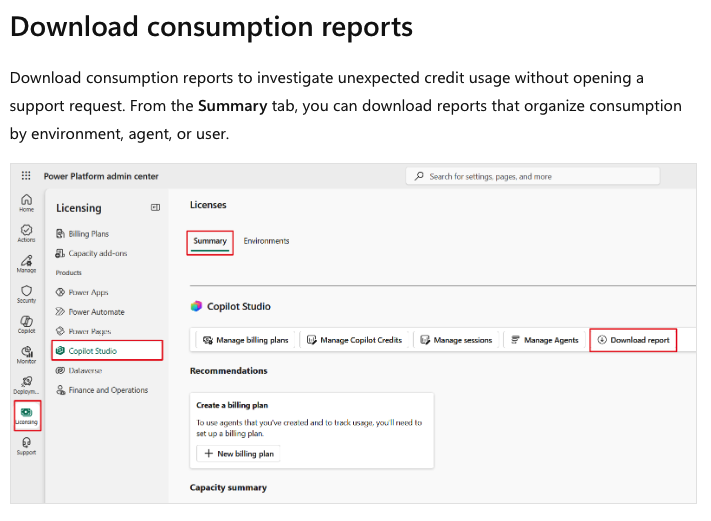
Task: Click the Licenses page heading
Action: point(208,205)
